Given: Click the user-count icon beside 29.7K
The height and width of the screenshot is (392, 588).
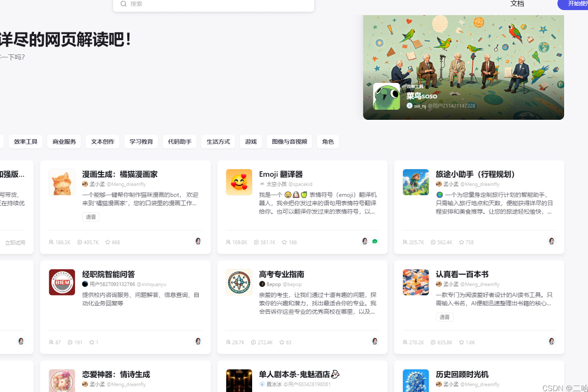Looking at the screenshot, I should [x=228, y=342].
